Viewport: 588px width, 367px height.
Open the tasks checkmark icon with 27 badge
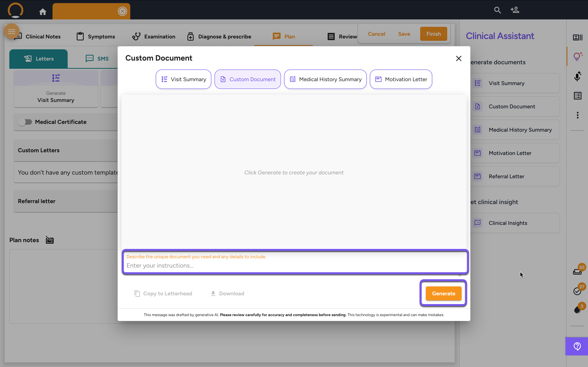pos(577,291)
